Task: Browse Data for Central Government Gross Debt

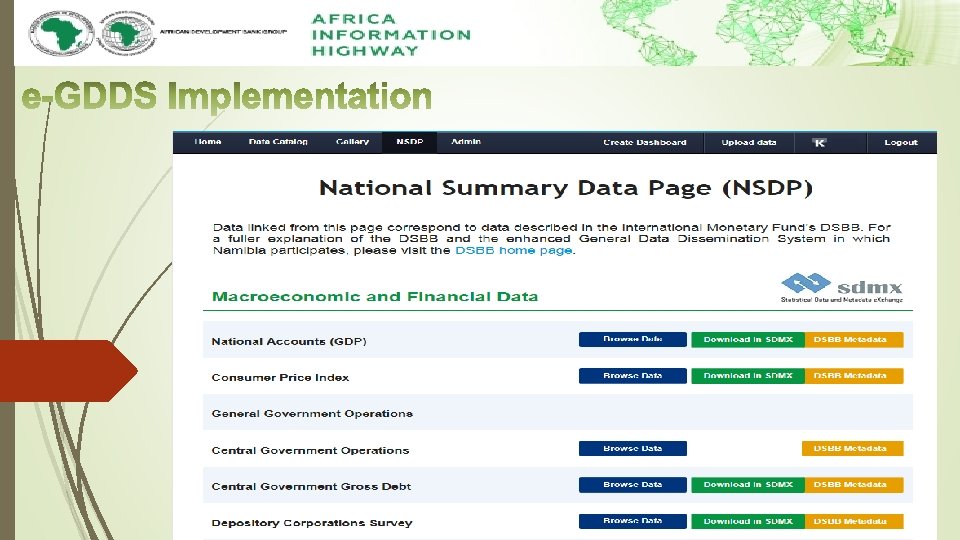Action: point(632,485)
